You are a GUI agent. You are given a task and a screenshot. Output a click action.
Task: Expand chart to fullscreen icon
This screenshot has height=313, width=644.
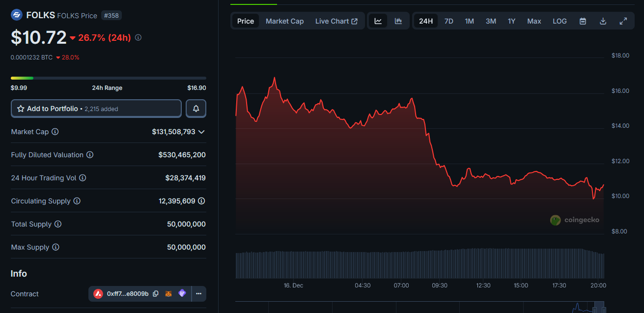click(623, 21)
